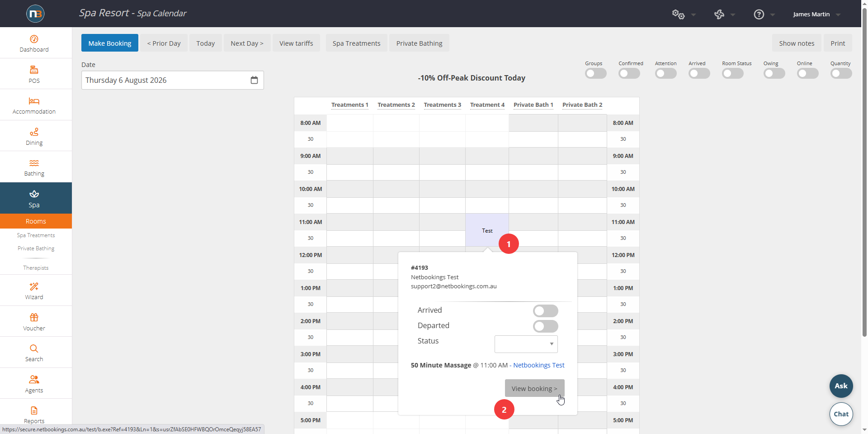Click the Print button
This screenshot has width=868, height=434.
tap(838, 43)
